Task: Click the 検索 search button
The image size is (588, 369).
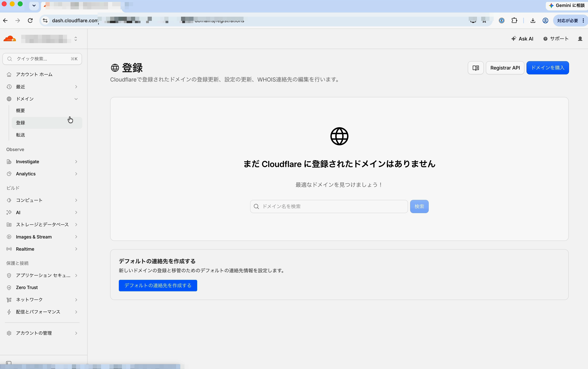Action: tap(419, 206)
